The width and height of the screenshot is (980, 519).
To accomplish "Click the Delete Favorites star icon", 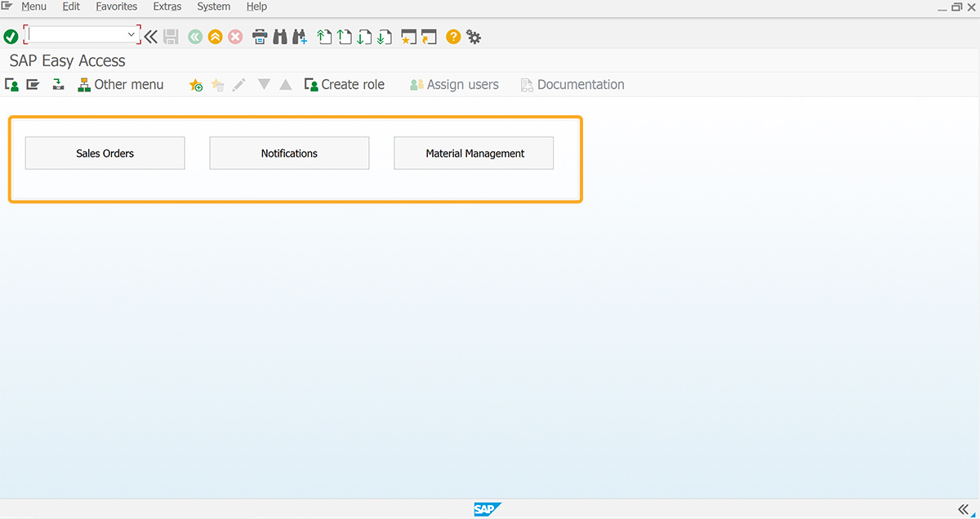I will 217,85.
